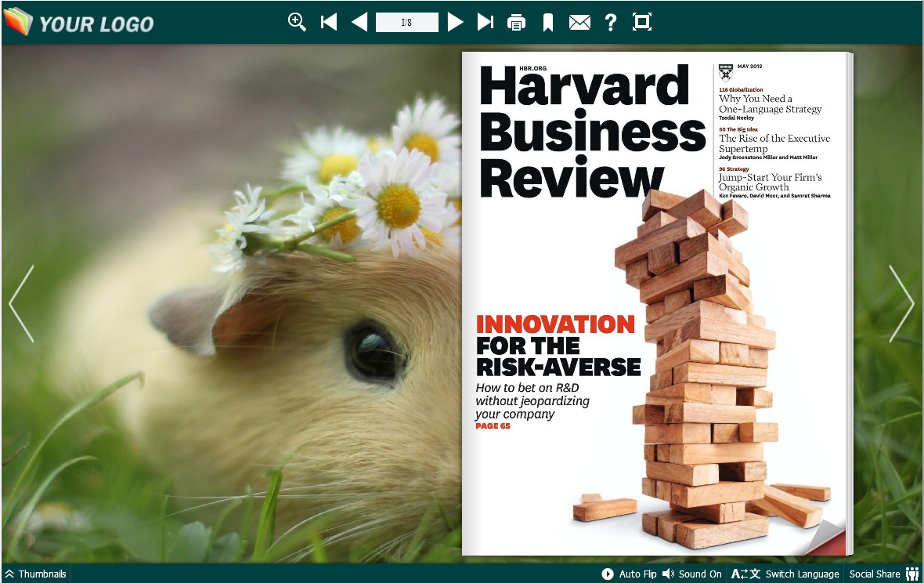Print the flipbook with printer icon
Image resolution: width=924 pixels, height=583 pixels.
point(516,23)
